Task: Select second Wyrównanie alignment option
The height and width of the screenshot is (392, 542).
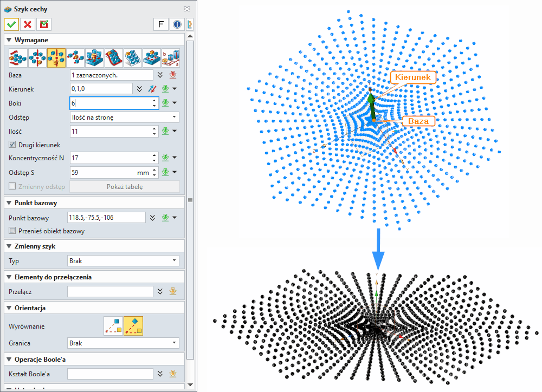Action: pyautogui.click(x=133, y=326)
